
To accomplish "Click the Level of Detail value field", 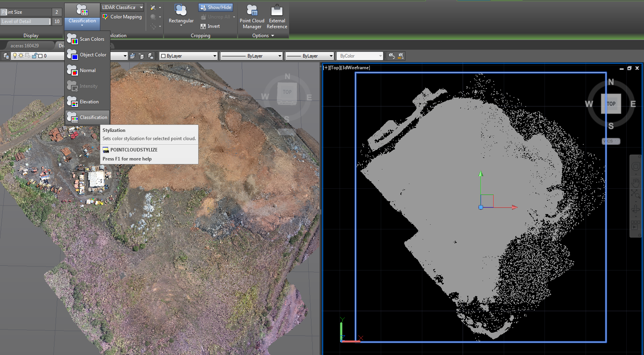I will [57, 22].
